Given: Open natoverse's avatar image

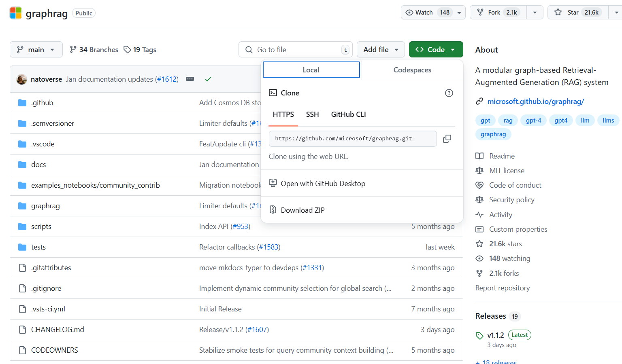Looking at the screenshot, I should 21,79.
